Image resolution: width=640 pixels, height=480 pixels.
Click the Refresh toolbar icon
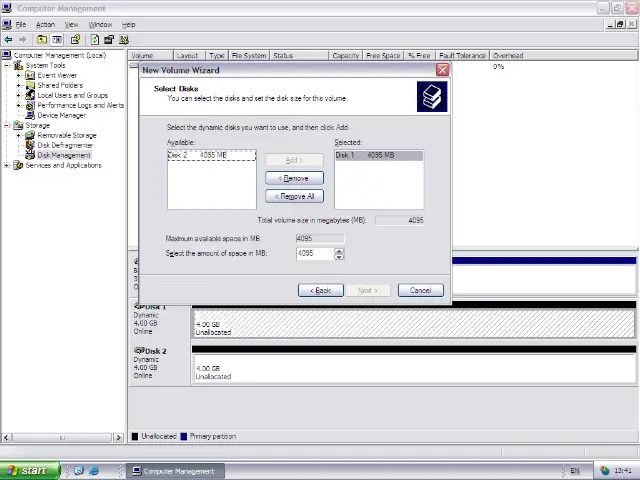95,40
